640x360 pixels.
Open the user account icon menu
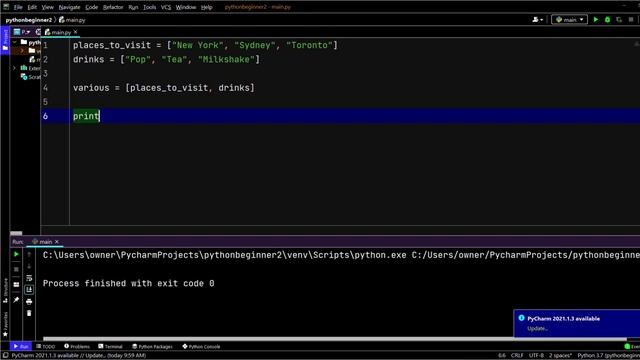tap(538, 20)
